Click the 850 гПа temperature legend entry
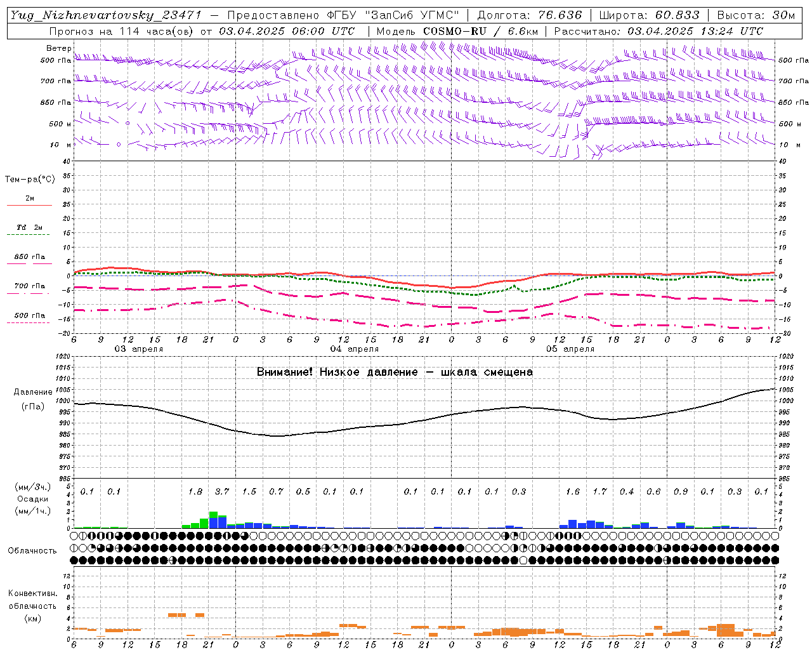Screen dimensions: 812x650 click(x=29, y=257)
